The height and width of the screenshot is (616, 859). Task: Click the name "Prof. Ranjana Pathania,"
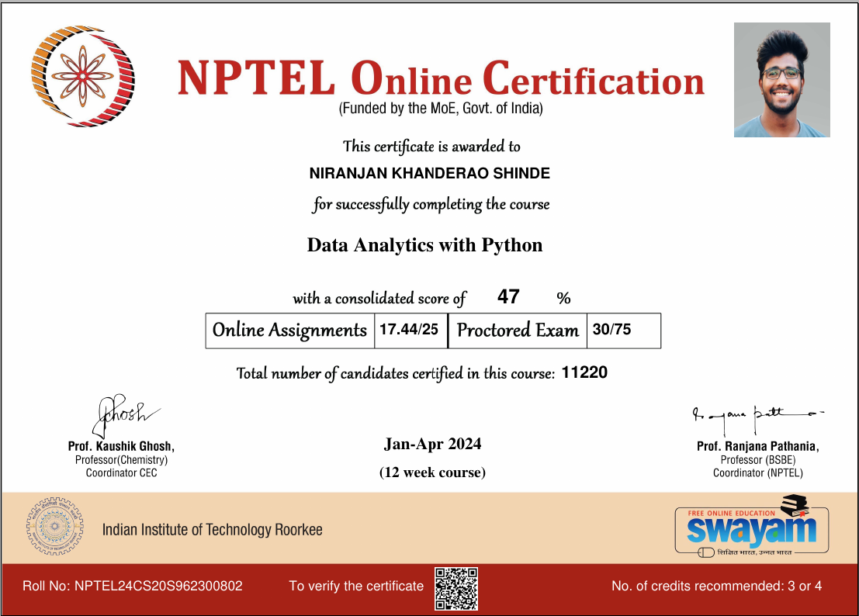pos(757,446)
